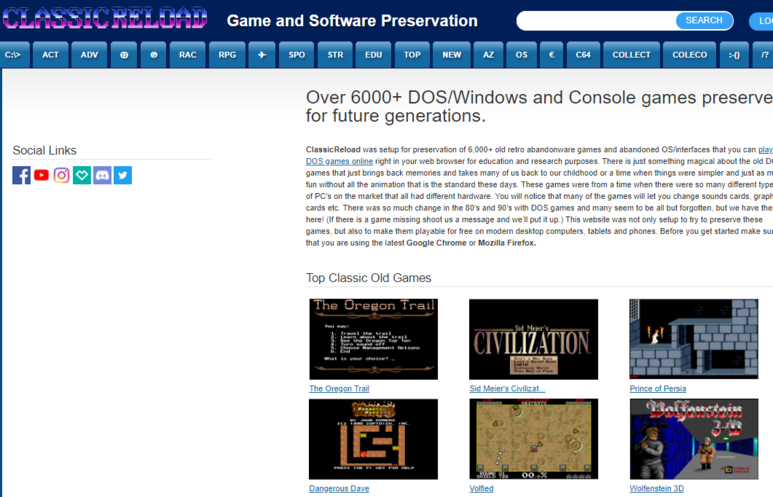Click the Social Links heading
The width and height of the screenshot is (773, 497).
point(44,150)
